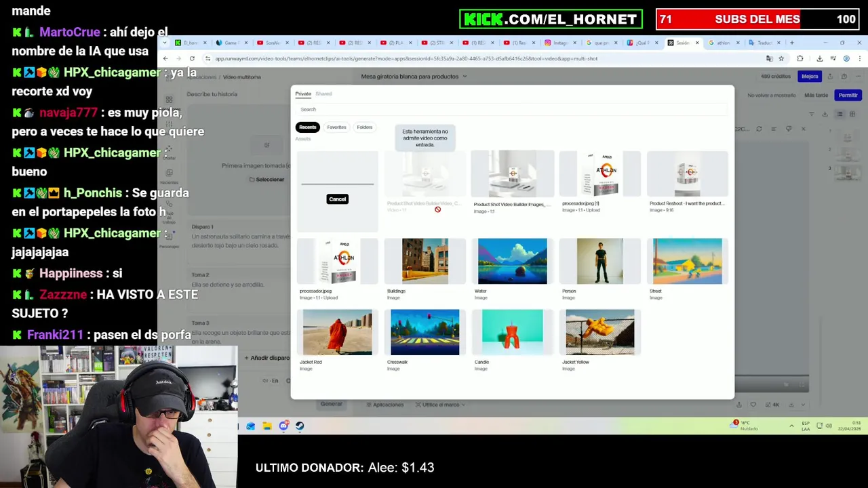Choose the Water image asset
Image resolution: width=868 pixels, height=488 pixels.
click(x=512, y=261)
